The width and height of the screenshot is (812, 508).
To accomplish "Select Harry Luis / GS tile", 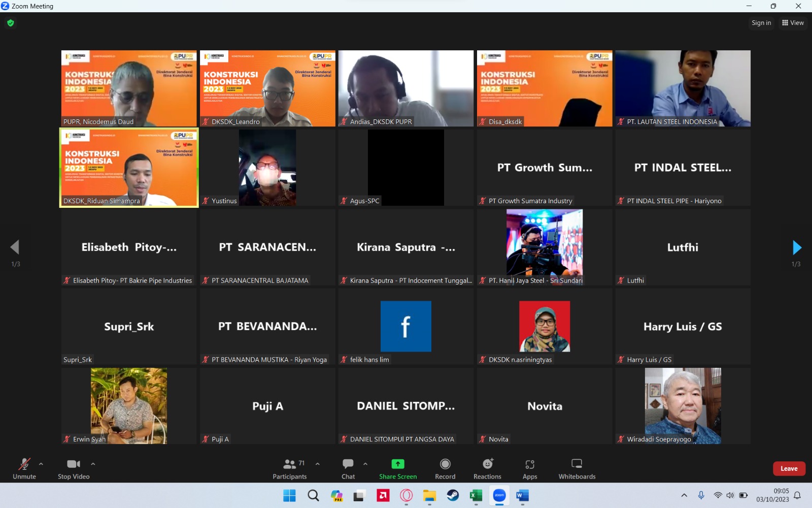I will [683, 327].
